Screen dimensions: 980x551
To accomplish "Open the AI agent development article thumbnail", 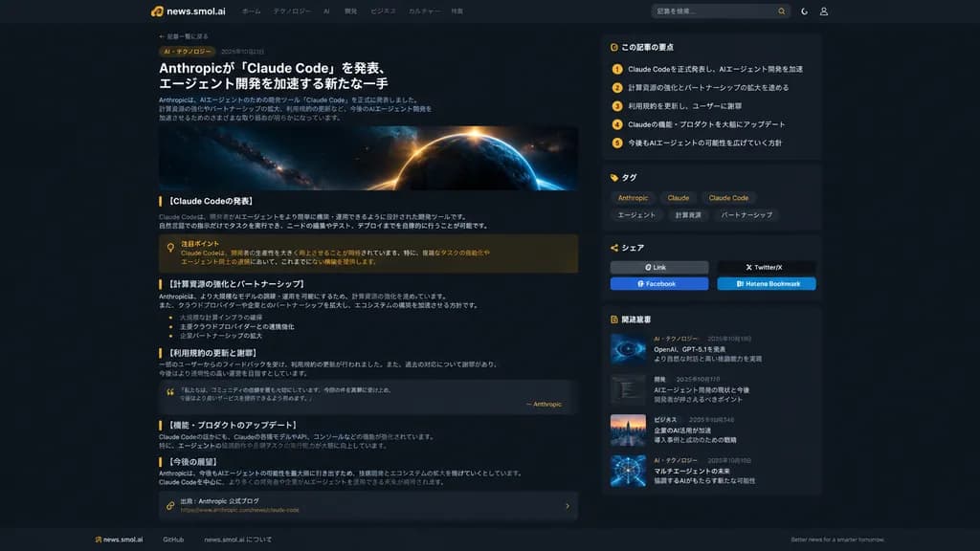I will click(x=628, y=389).
